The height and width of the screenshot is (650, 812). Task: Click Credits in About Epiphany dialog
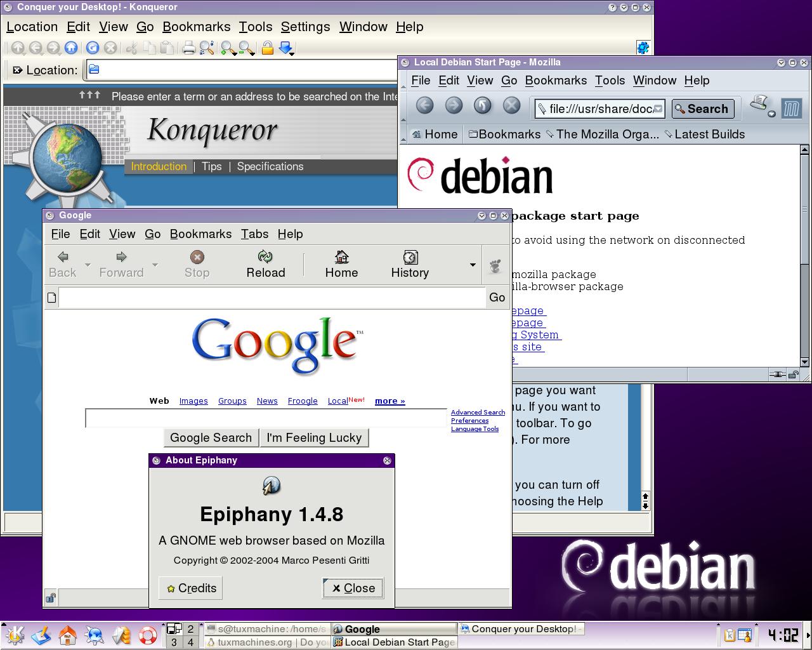point(190,588)
